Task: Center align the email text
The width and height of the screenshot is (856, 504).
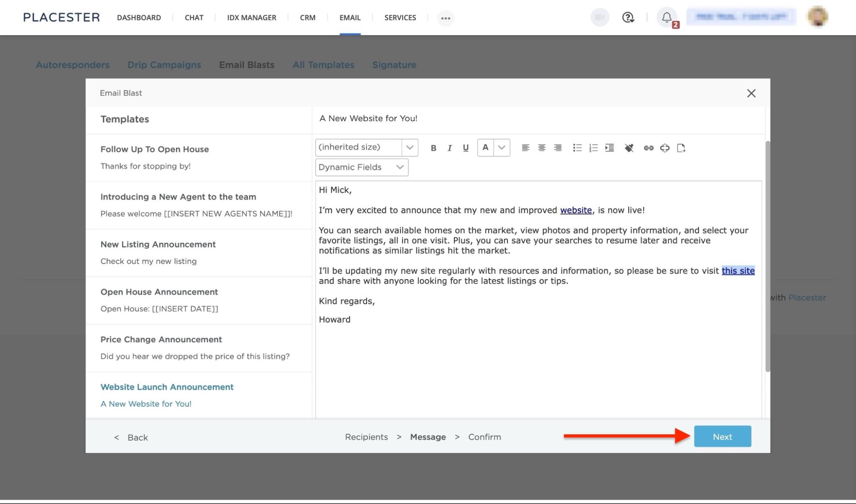Action: click(x=541, y=148)
